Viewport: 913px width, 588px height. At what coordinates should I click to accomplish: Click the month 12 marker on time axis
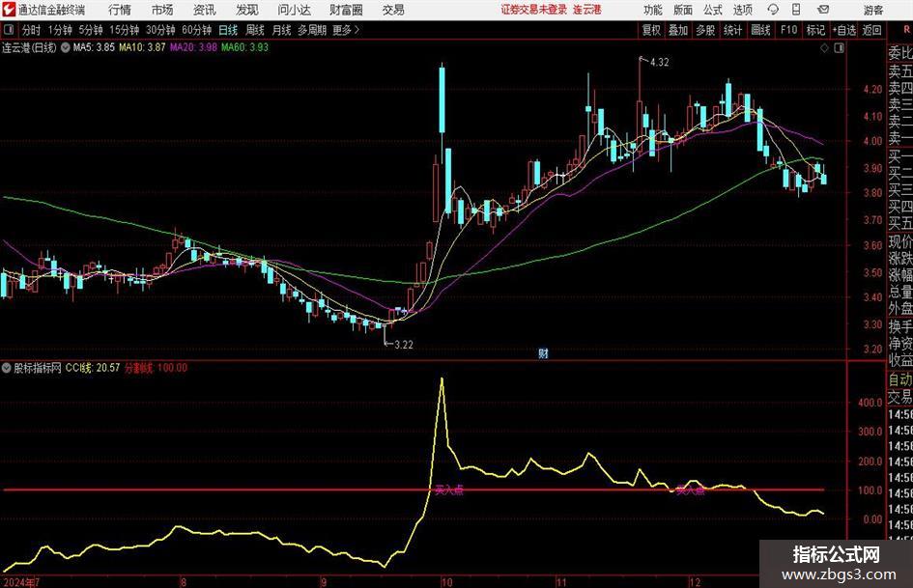click(695, 582)
